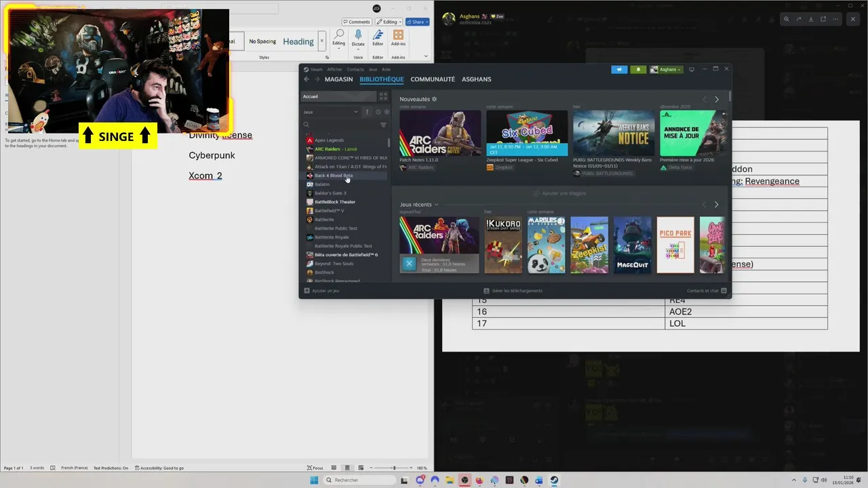The height and width of the screenshot is (488, 868).
Task: Open the !Kukoro recent game cover
Action: [503, 245]
